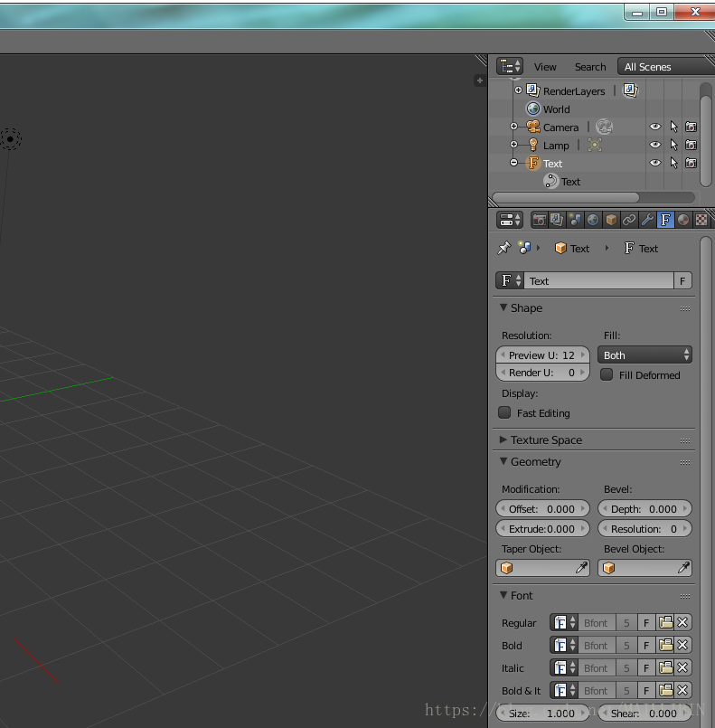Expand the Texture Space panel
The width and height of the screenshot is (715, 728).
point(503,440)
